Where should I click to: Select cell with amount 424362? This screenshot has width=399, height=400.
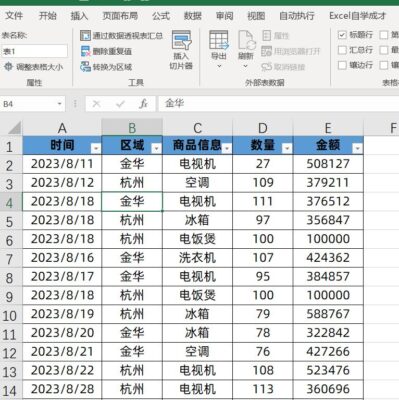328,258
